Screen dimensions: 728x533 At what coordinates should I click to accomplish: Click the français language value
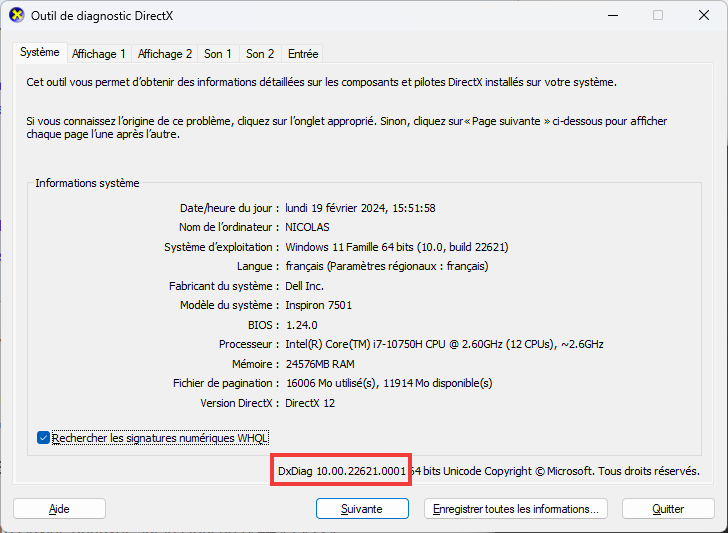pos(387,266)
